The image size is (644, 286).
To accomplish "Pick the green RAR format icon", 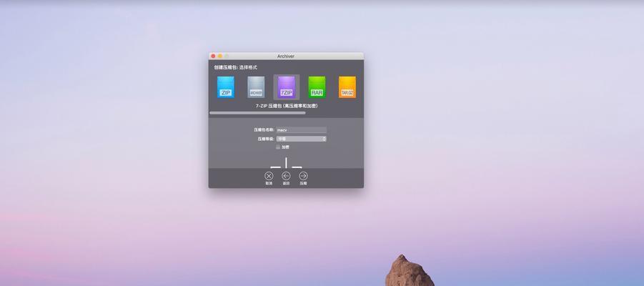I will [x=317, y=87].
